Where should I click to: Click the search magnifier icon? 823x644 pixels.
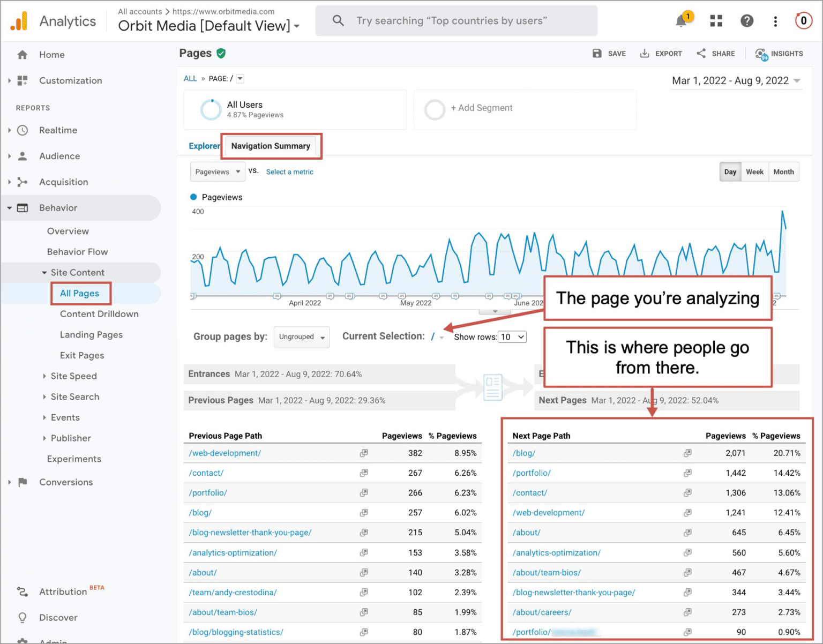pos(338,20)
